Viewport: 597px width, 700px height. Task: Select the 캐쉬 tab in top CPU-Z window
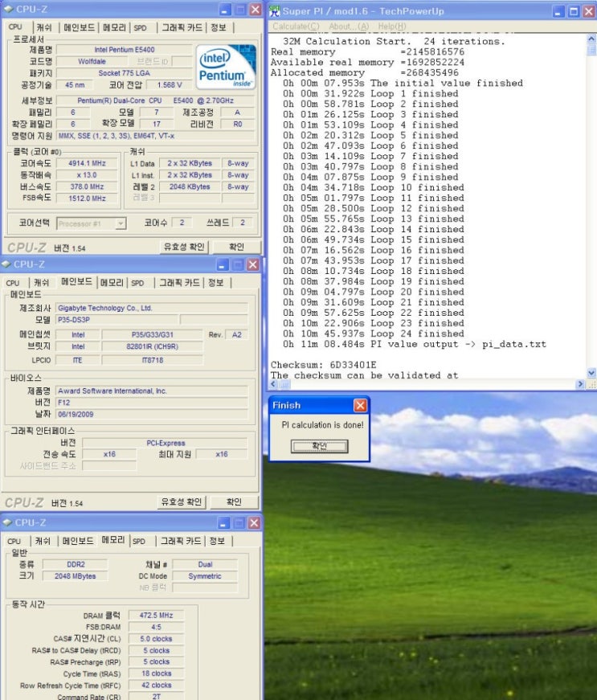pyautogui.click(x=43, y=27)
